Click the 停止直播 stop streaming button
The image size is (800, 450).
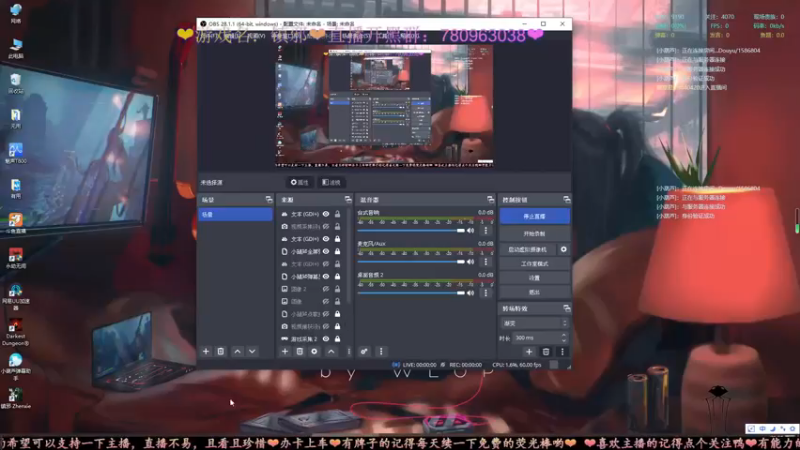(535, 216)
